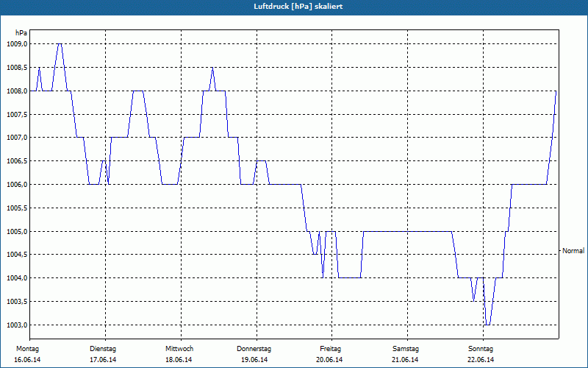The width and height of the screenshot is (588, 368).
Task: Select the Dienstag day label
Action: click(x=103, y=349)
